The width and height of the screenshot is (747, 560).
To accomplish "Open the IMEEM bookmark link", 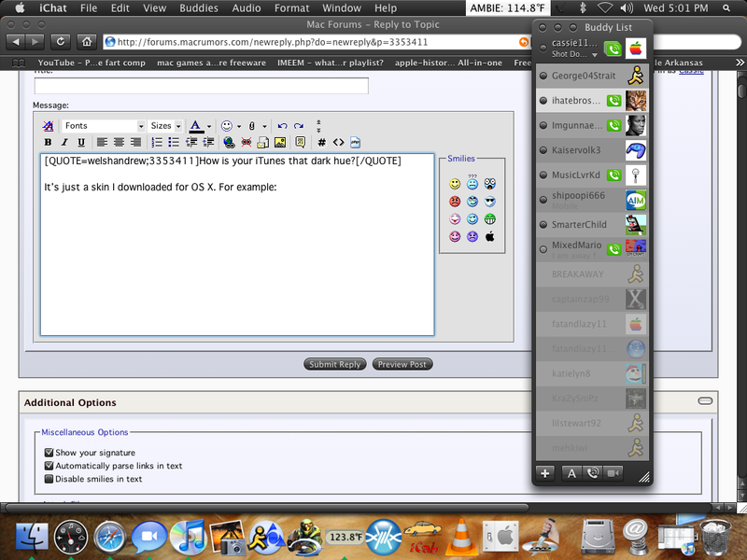I will [x=331, y=63].
